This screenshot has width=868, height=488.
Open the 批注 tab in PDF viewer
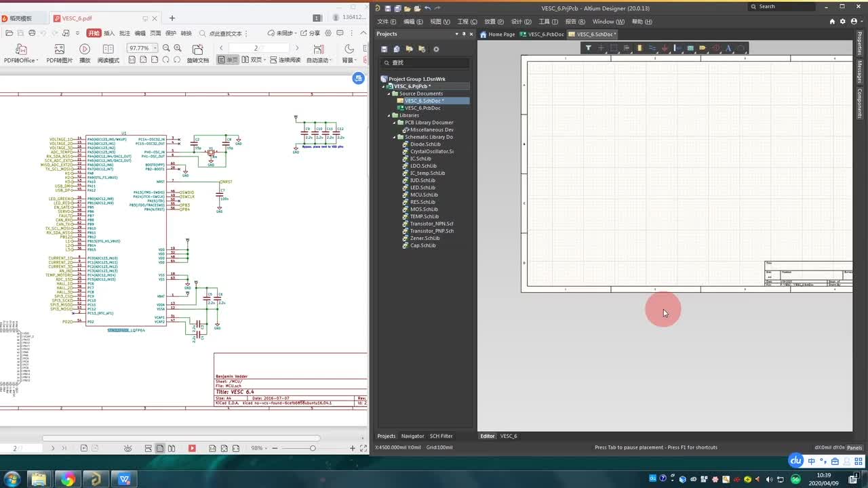pos(125,33)
